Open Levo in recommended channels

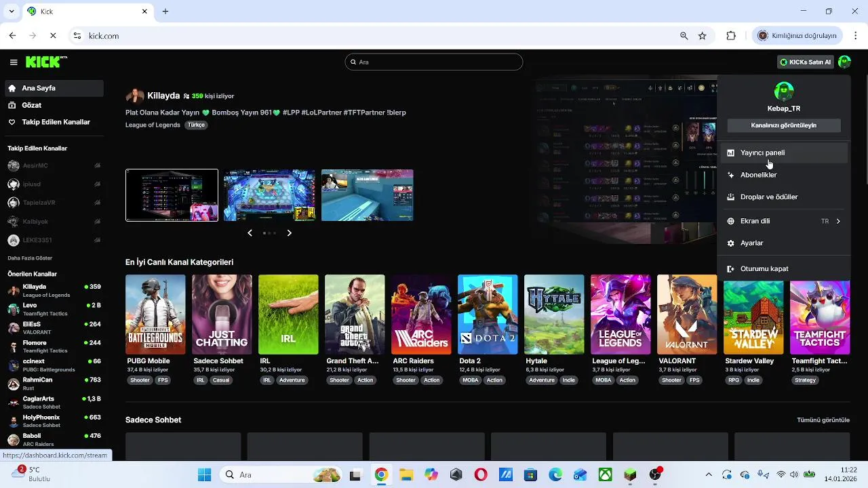[x=54, y=309]
